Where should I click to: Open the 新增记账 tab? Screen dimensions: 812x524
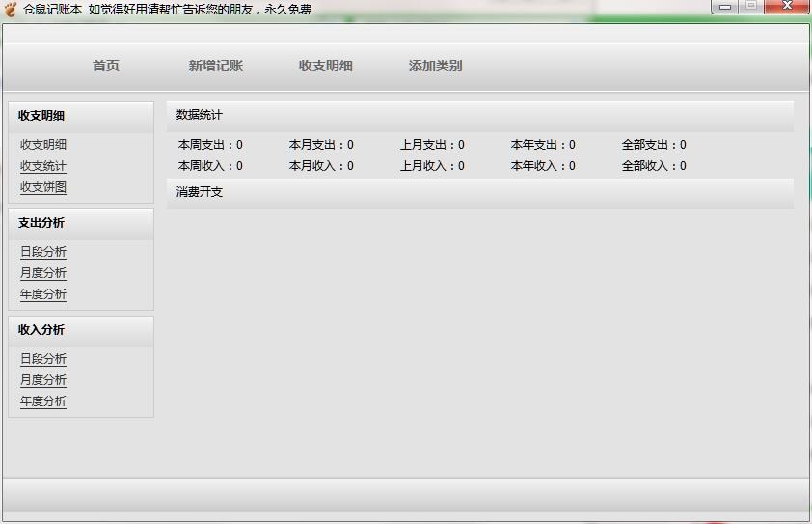(x=216, y=66)
